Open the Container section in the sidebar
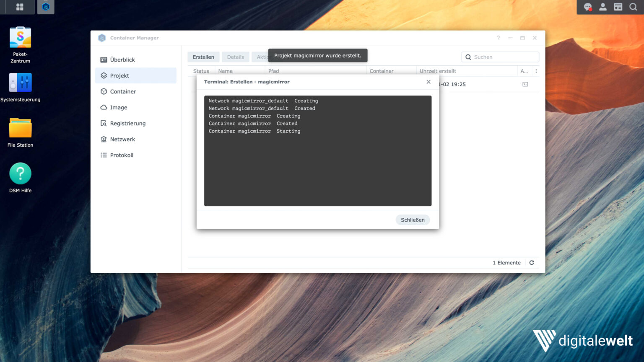This screenshot has height=362, width=644. (x=123, y=91)
